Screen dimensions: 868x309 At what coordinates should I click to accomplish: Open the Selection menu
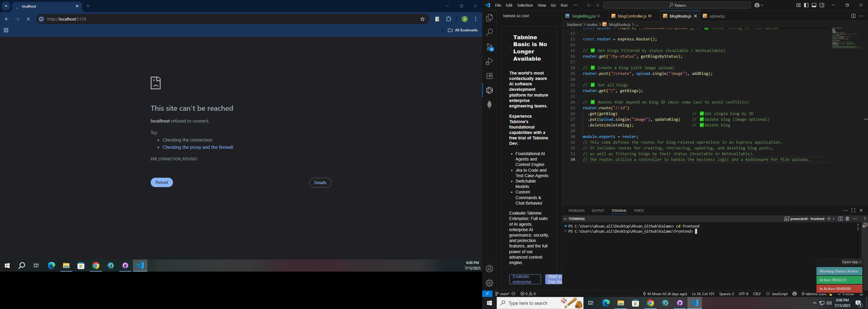525,5
